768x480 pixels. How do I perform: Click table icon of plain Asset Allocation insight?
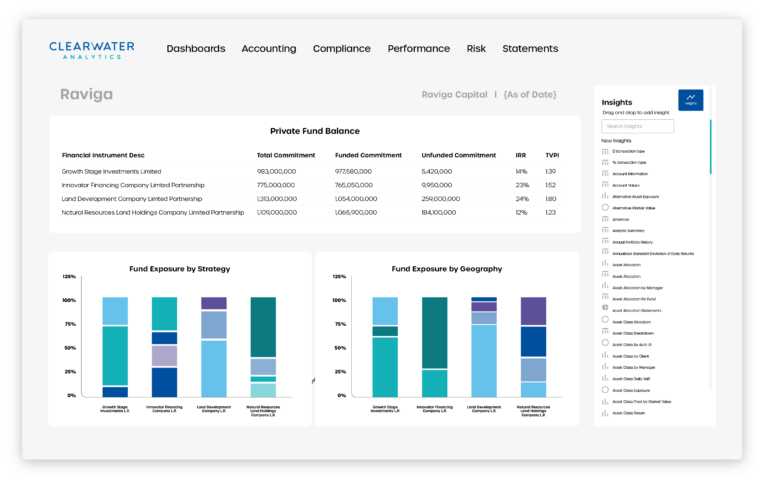(x=605, y=276)
